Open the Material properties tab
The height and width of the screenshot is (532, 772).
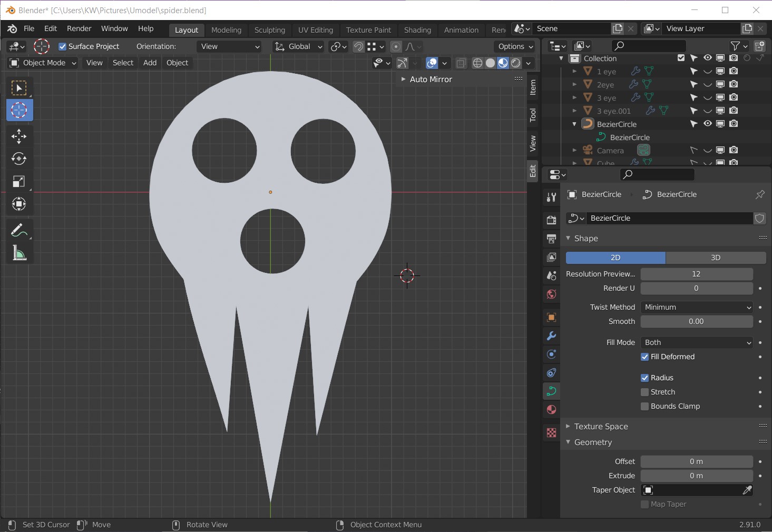click(551, 410)
